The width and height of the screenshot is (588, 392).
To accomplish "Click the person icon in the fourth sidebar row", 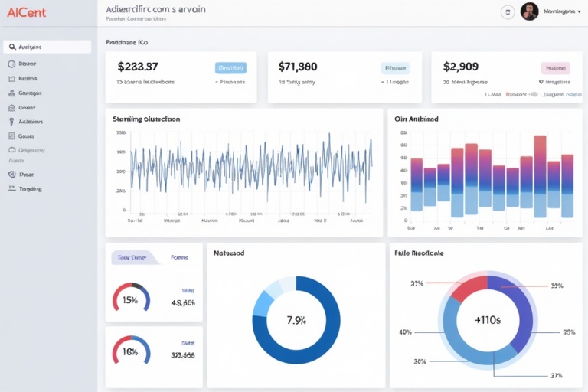I will pos(11,93).
